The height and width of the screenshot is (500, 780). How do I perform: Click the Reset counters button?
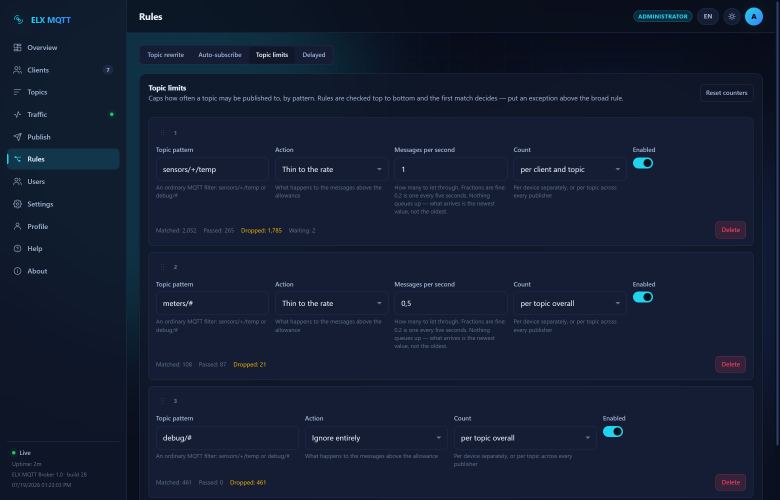(x=726, y=93)
